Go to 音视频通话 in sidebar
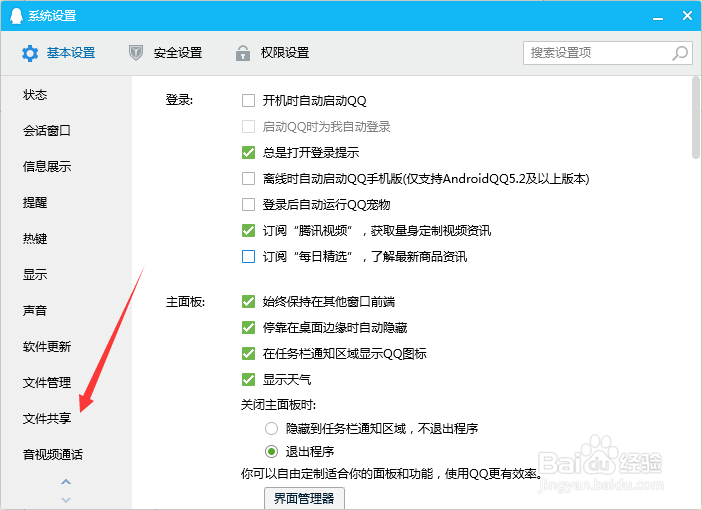 tap(53, 454)
